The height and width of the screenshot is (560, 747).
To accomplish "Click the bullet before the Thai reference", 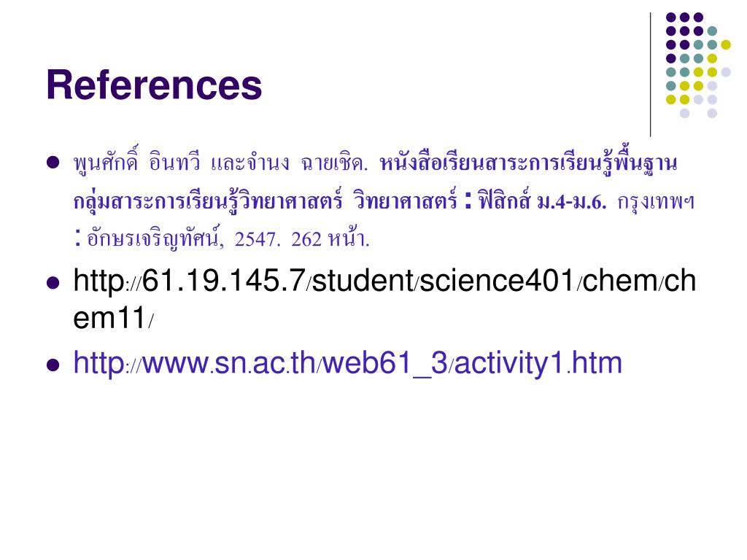I will [53, 163].
